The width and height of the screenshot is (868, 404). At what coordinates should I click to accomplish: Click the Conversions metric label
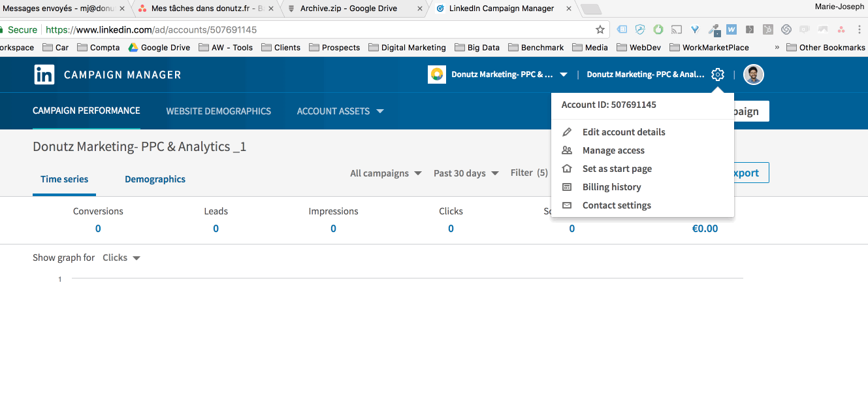coord(98,211)
